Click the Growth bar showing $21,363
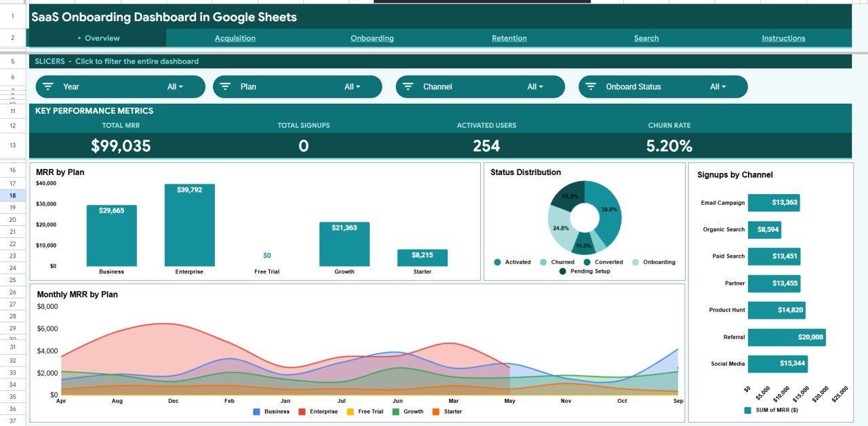This screenshot has width=868, height=426. [344, 244]
